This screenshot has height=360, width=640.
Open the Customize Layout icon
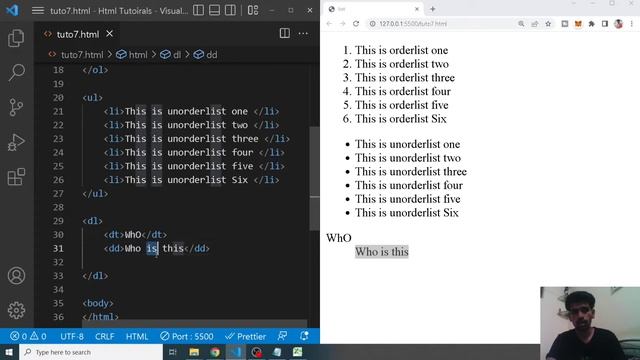pos(253,10)
